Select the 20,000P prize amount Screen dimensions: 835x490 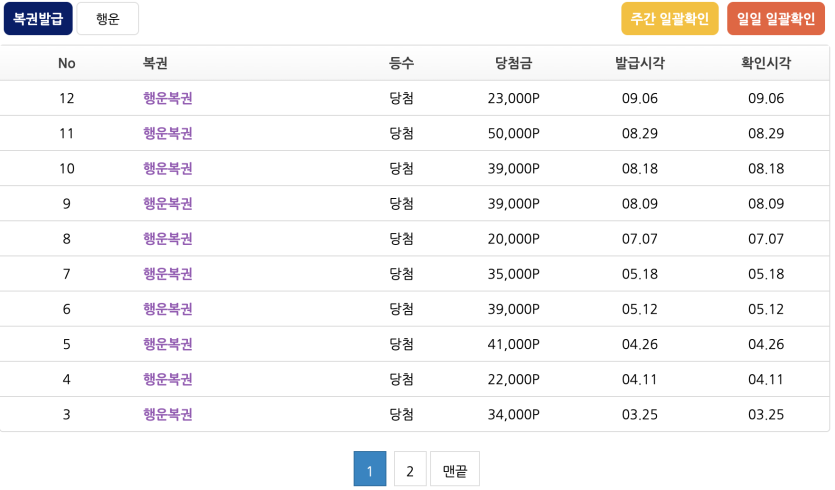coord(513,239)
